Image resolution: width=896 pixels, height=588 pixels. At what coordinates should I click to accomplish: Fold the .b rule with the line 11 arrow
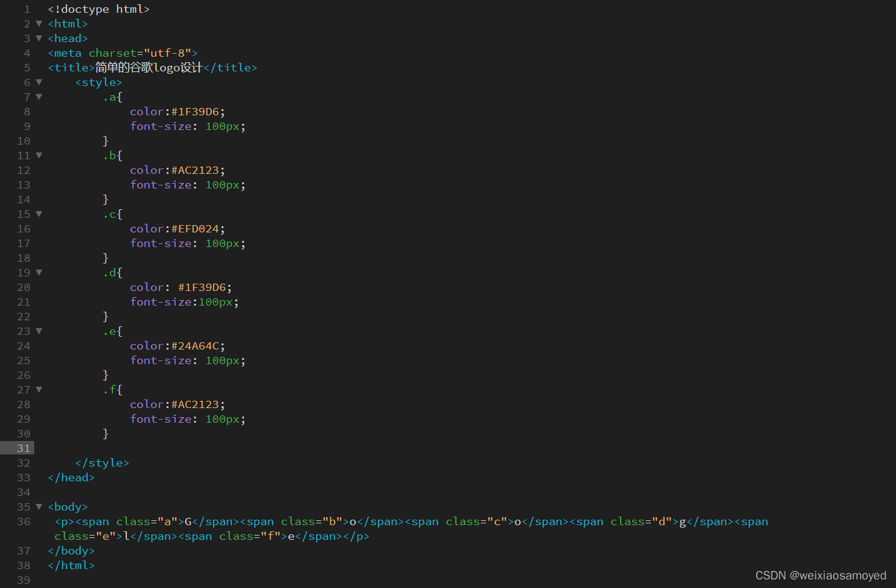coord(39,156)
